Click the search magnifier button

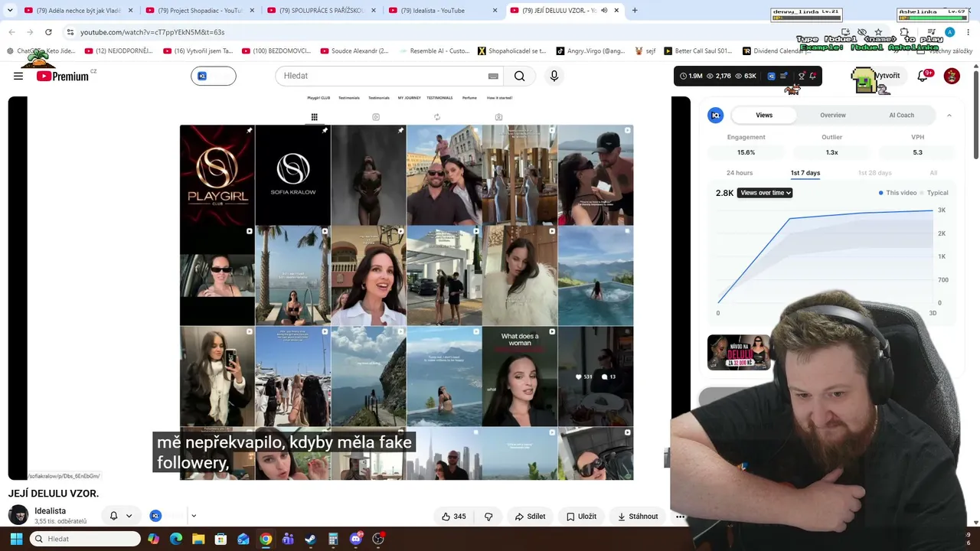coord(520,76)
